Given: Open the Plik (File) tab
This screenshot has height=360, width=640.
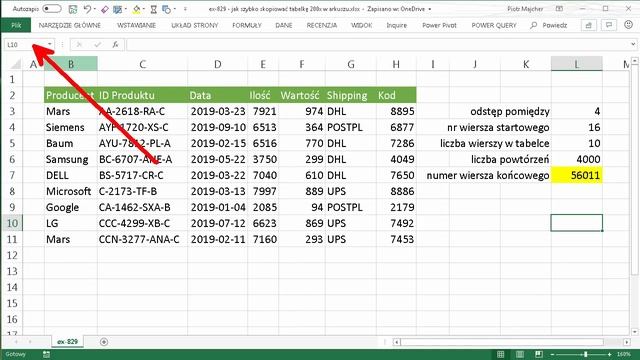Looking at the screenshot, I should pos(16,25).
